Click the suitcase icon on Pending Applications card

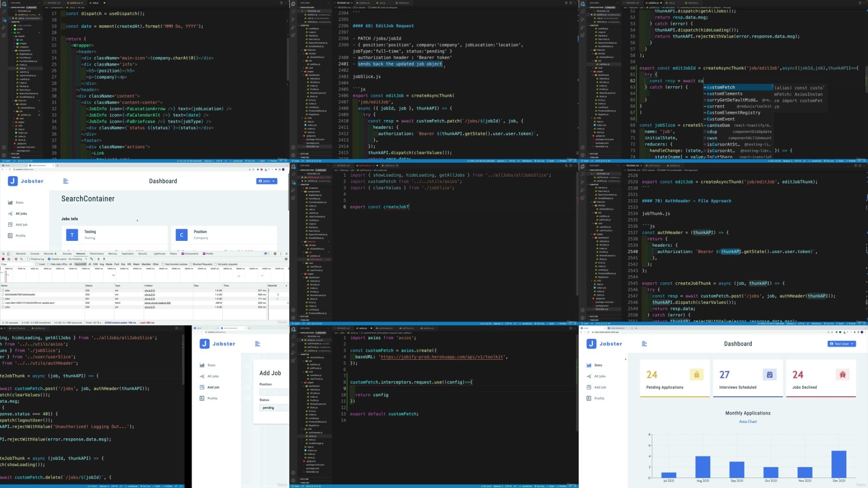(696, 375)
